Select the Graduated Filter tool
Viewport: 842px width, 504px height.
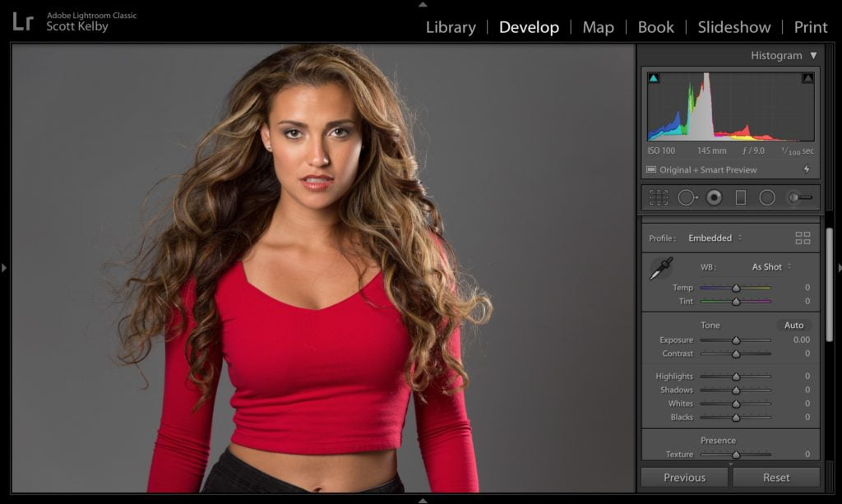point(740,197)
